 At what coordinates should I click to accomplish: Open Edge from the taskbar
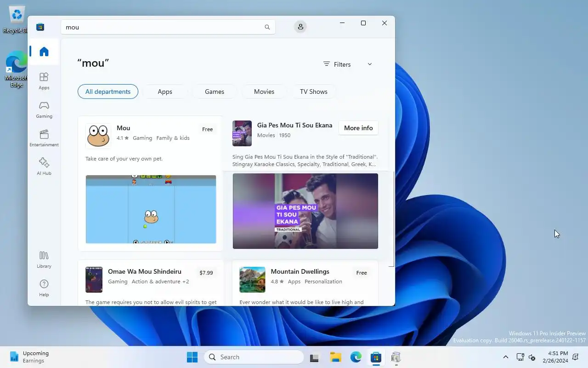point(356,357)
